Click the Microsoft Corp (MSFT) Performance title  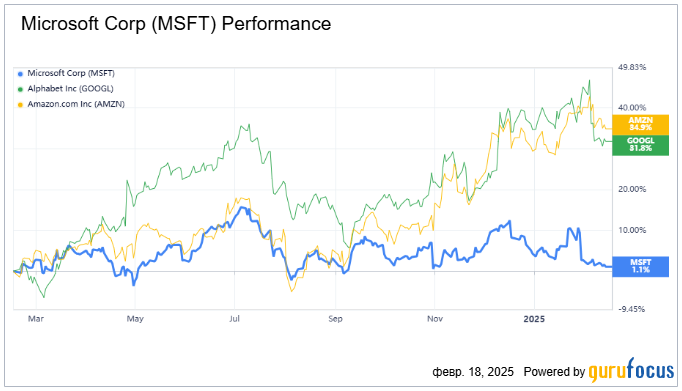coord(176,23)
